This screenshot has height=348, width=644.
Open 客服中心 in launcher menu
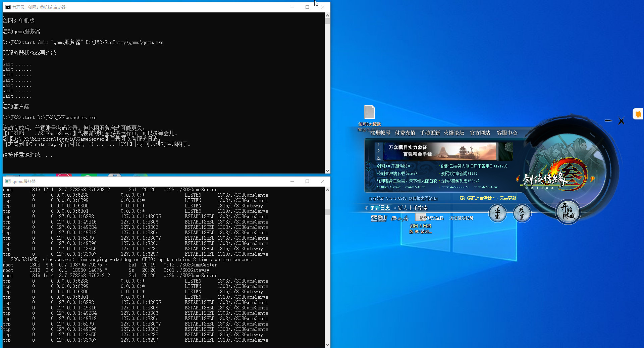coord(507,133)
